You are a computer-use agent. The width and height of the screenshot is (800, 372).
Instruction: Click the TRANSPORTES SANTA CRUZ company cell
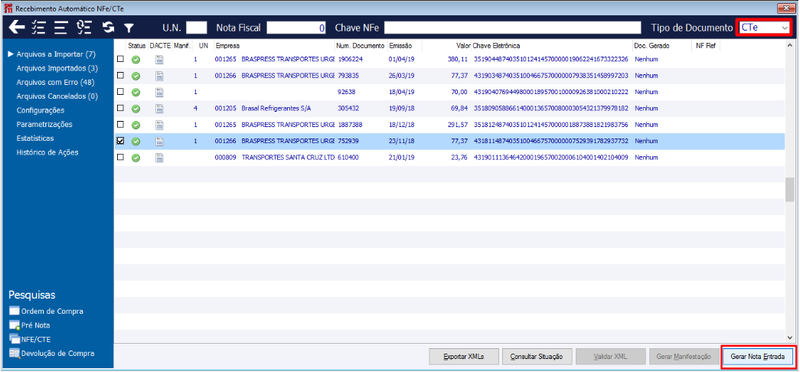click(x=287, y=157)
